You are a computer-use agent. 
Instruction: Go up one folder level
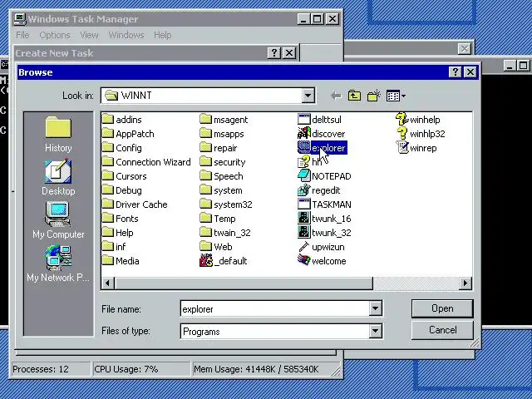pyautogui.click(x=354, y=96)
